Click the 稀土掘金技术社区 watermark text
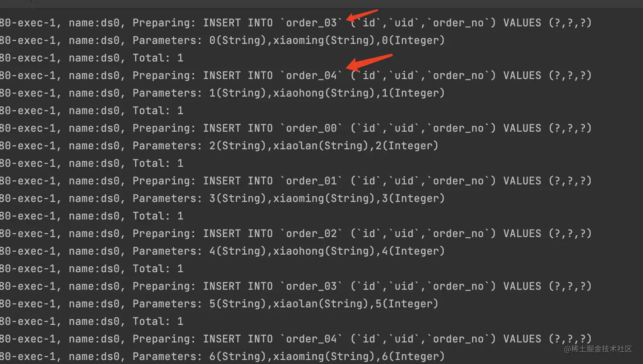Image resolution: width=643 pixels, height=364 pixels. click(x=598, y=349)
